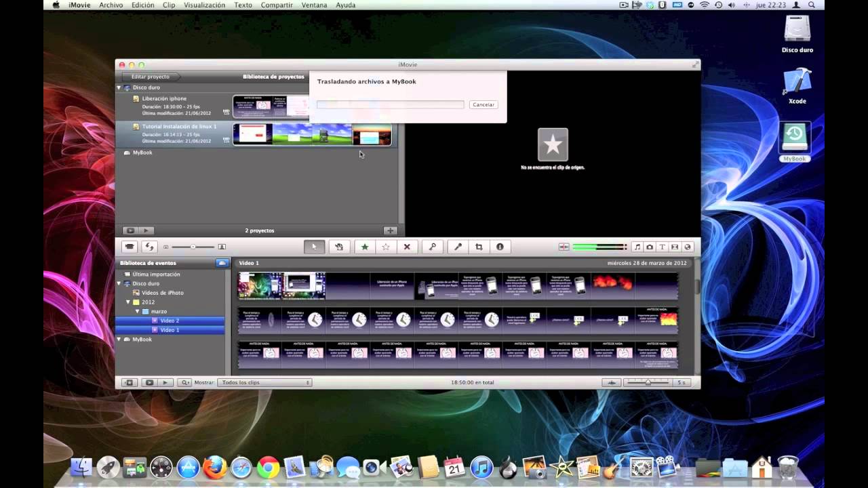Viewport: 868px width, 488px height.
Task: Open the inspector info button
Action: [x=500, y=247]
